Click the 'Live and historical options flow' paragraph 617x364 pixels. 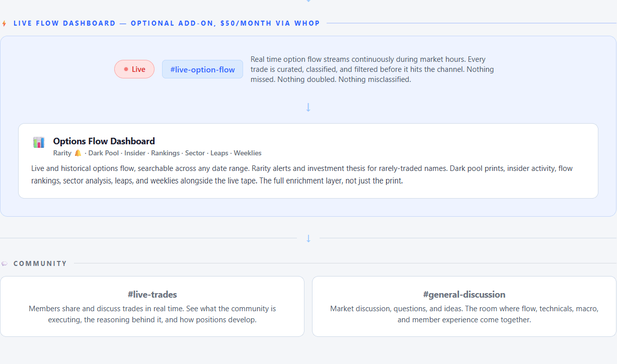click(302, 174)
